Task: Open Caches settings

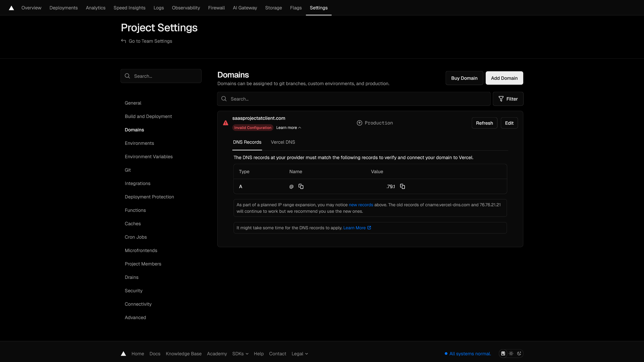Action: [133, 224]
